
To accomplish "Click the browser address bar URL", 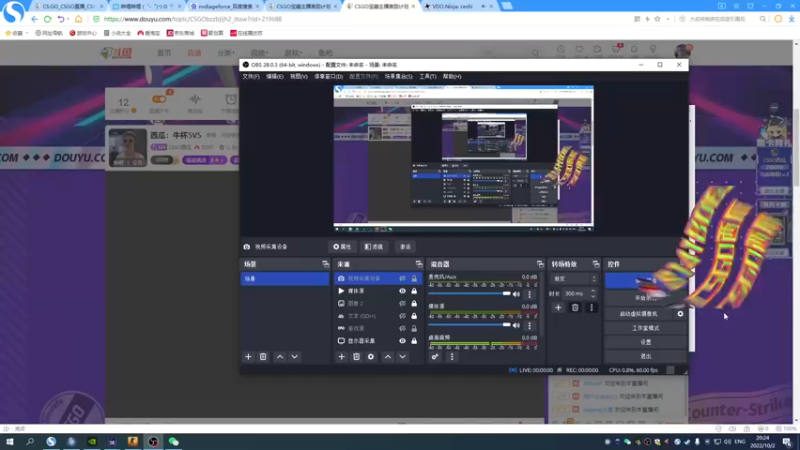I will (x=193, y=19).
